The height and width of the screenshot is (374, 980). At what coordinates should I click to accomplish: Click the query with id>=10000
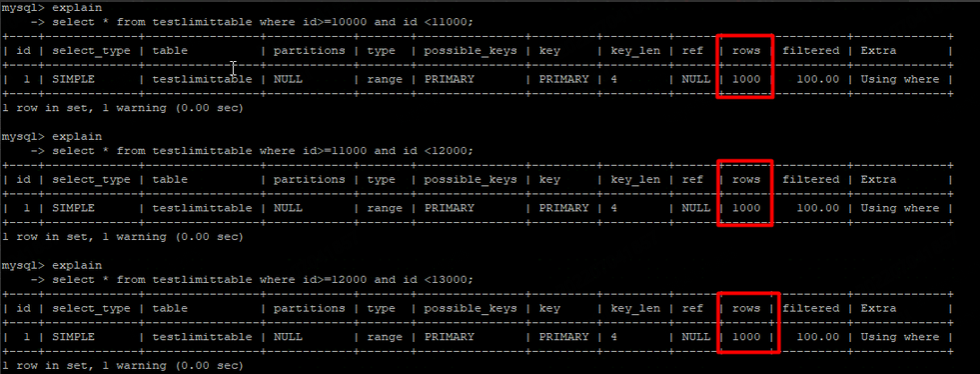click(x=263, y=22)
